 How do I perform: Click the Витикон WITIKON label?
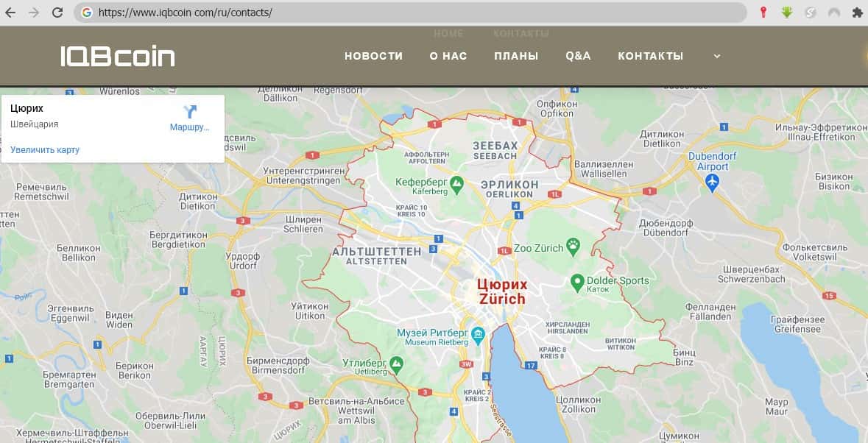(621, 344)
